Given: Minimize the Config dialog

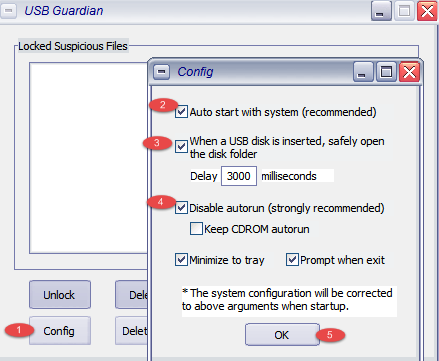Looking at the screenshot, I should click(x=363, y=72).
